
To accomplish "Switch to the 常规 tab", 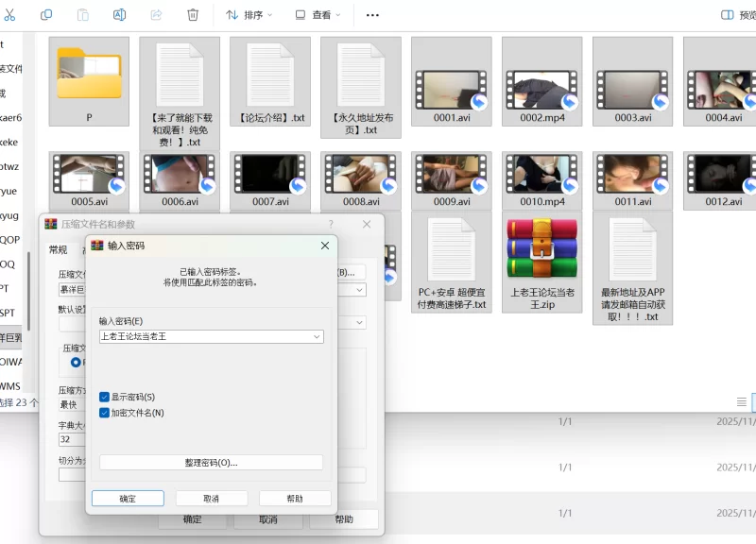I will pyautogui.click(x=59, y=250).
